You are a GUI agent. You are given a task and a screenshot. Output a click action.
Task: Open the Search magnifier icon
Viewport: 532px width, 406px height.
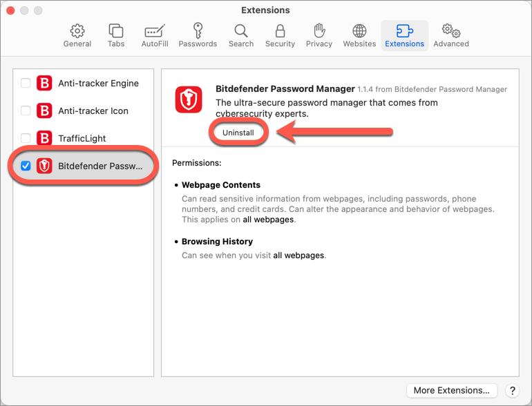click(241, 31)
